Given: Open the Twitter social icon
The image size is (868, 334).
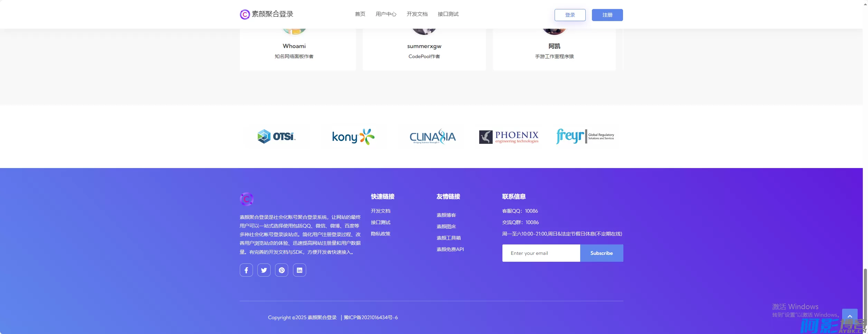Looking at the screenshot, I should pyautogui.click(x=264, y=270).
